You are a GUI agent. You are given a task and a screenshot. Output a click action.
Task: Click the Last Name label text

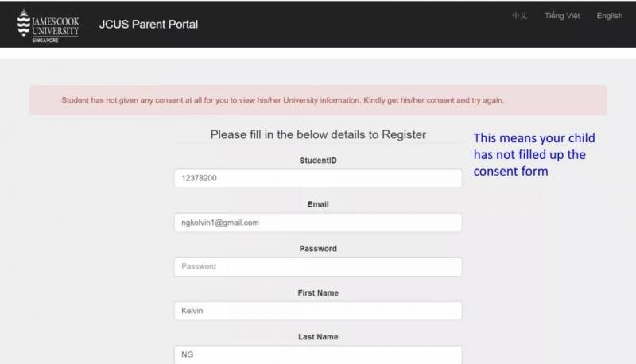(318, 337)
